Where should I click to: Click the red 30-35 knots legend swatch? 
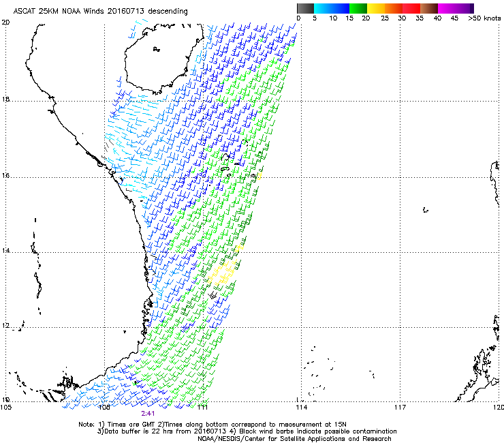coord(411,8)
